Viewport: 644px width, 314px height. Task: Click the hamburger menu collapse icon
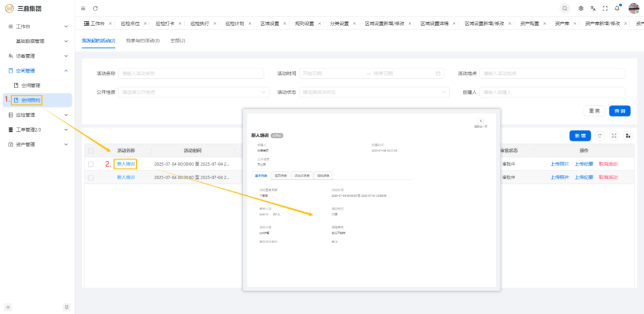tap(83, 8)
